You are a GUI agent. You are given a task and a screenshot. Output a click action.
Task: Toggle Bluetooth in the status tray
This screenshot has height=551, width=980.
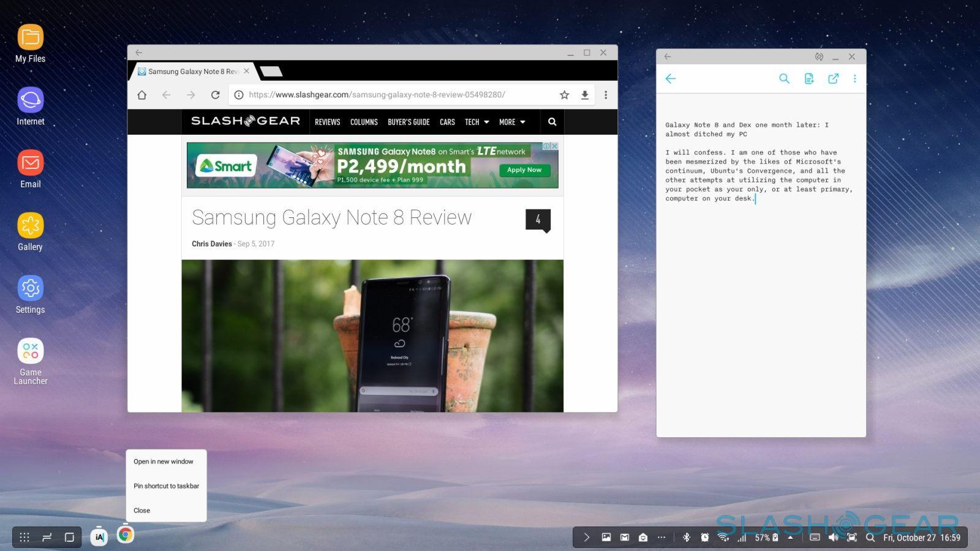(x=686, y=538)
